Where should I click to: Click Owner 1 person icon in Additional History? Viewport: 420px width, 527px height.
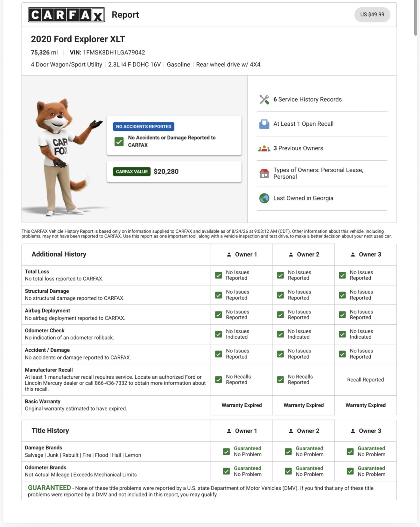click(229, 255)
